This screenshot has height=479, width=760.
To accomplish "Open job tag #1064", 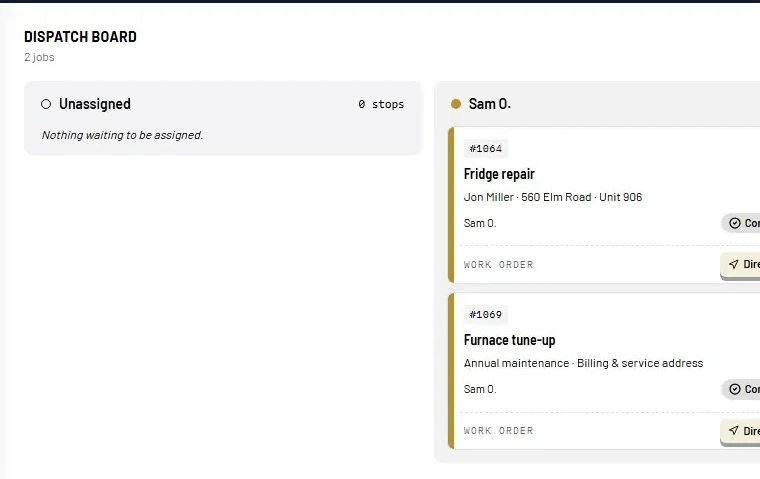I will click(486, 148).
